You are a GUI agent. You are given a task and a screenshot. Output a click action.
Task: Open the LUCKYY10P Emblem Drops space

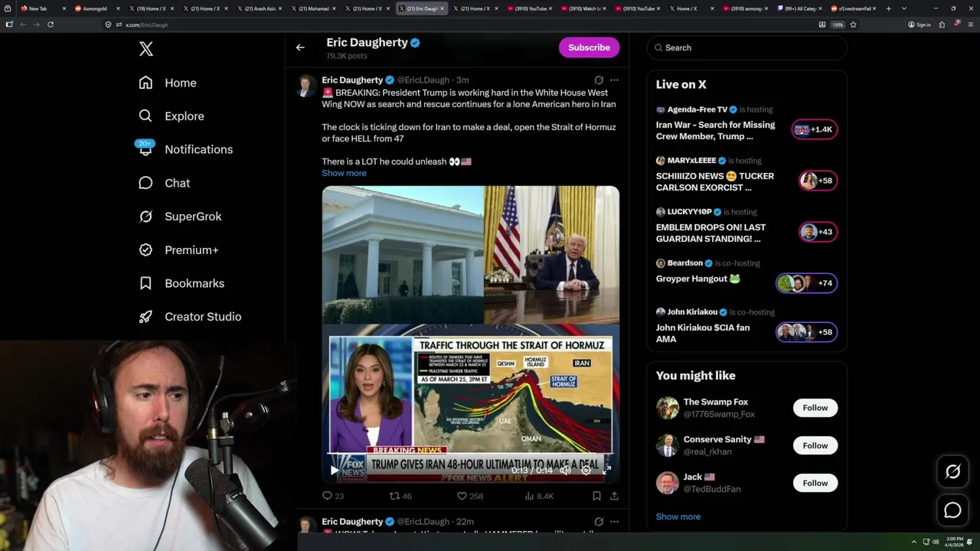[746, 227]
